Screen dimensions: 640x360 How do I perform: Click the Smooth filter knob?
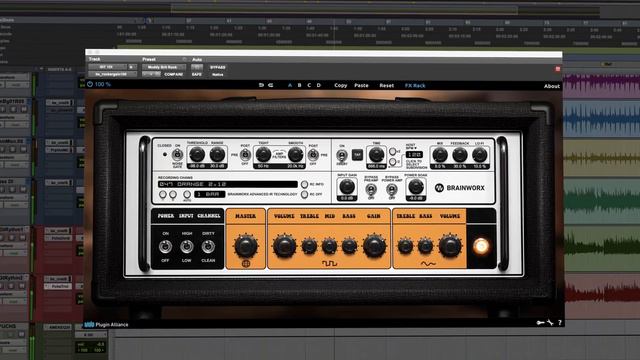pyautogui.click(x=295, y=154)
